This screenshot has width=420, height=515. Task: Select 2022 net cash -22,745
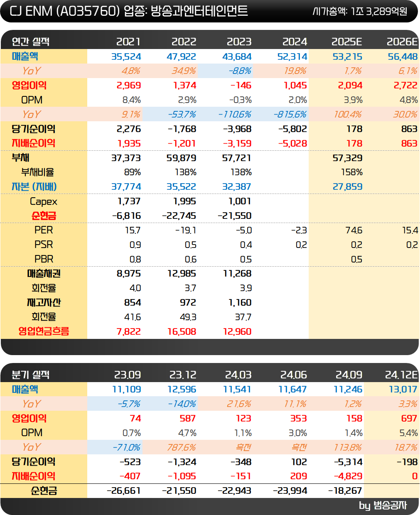pyautogui.click(x=179, y=216)
